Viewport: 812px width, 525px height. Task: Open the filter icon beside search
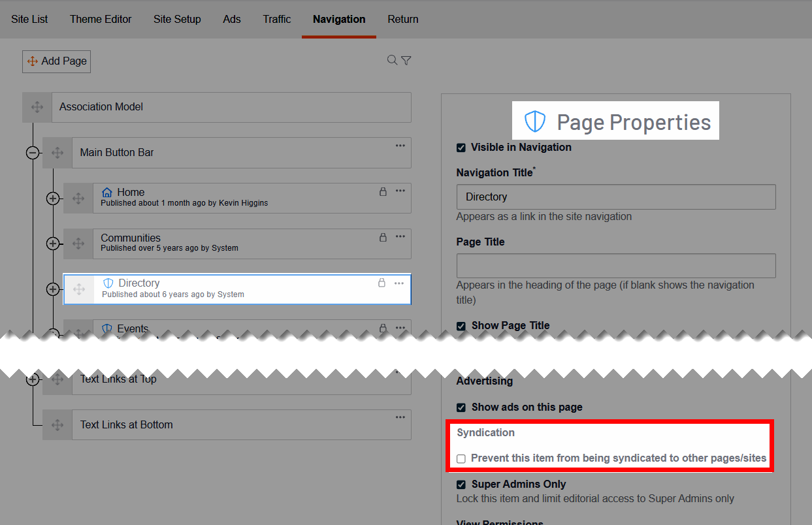tap(406, 59)
